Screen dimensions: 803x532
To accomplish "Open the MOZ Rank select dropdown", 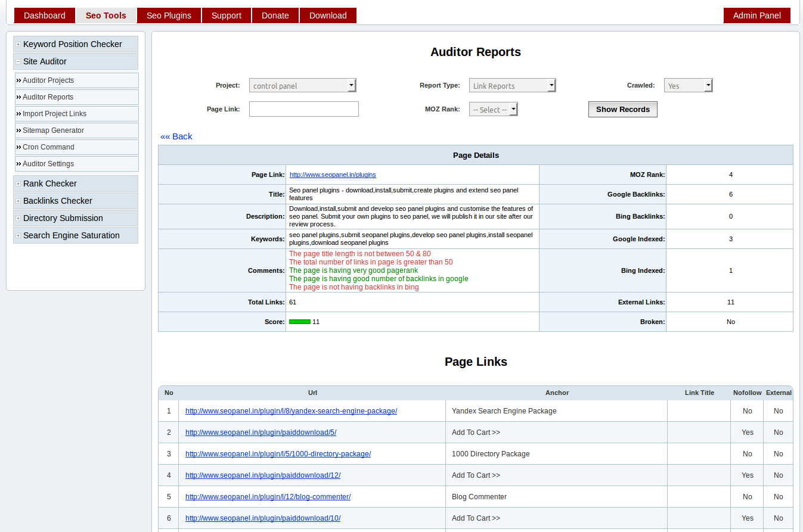I will (x=494, y=110).
